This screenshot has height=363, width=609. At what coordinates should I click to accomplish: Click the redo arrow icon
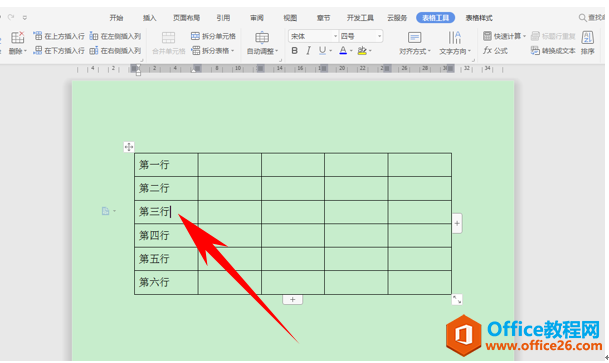[11, 17]
